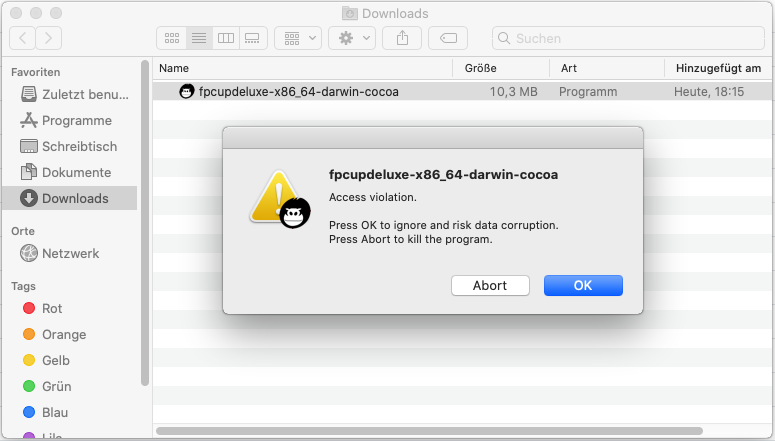Click the warning icon in the dialog
This screenshot has height=441, width=775.
pos(280,199)
